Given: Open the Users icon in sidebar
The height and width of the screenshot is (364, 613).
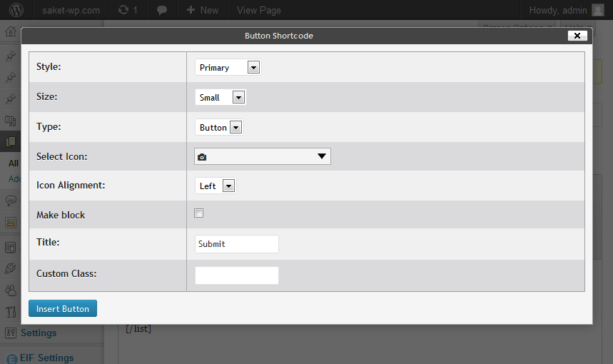Looking at the screenshot, I should coord(11,290).
